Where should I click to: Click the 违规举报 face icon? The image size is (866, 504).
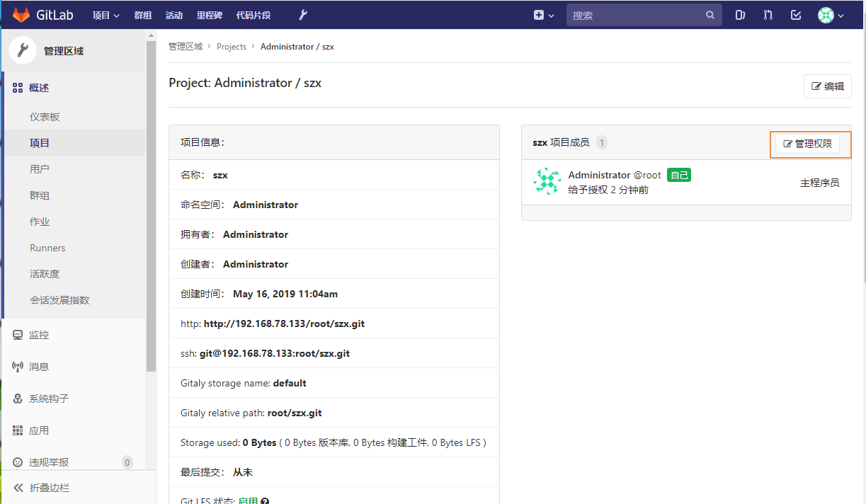[x=18, y=462]
